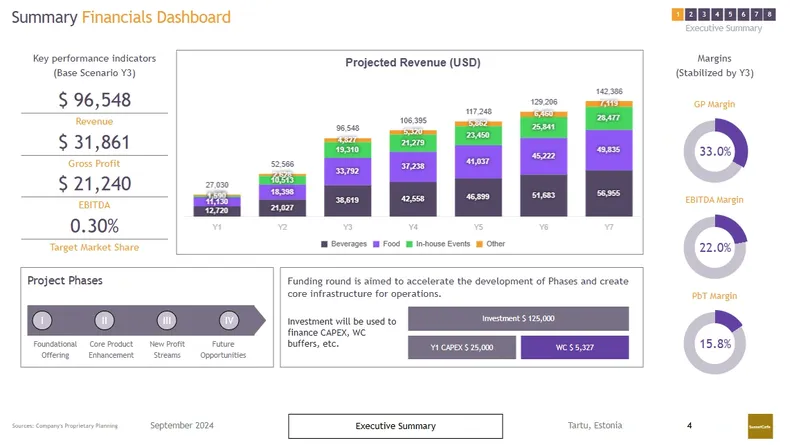Viewport: 792px width, 445px height.
Task: Click the Project Phases heading
Action: [x=65, y=281]
